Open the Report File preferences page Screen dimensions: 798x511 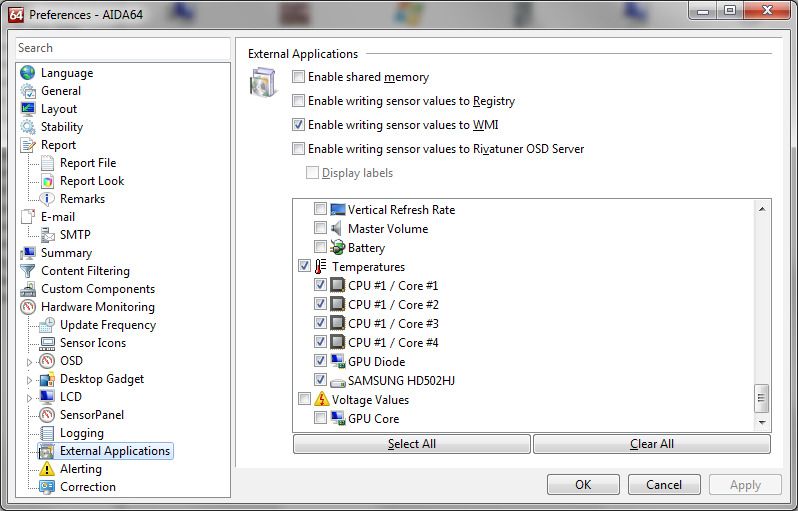click(88, 163)
